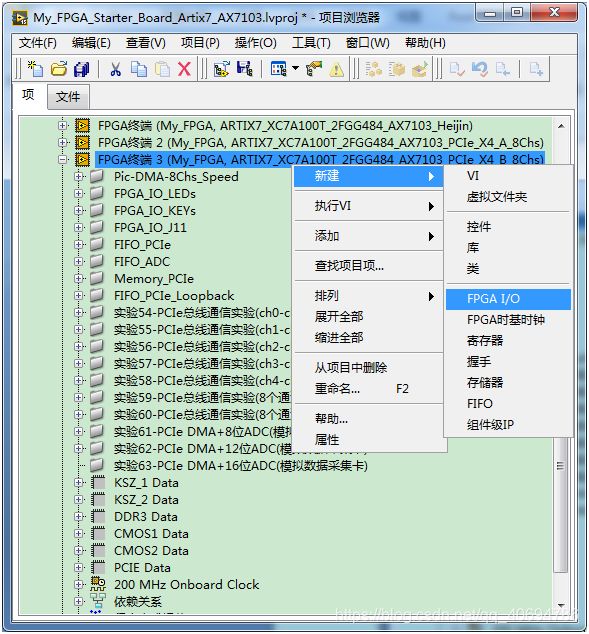Select the KSZ_2 Data tree item
Image resolution: width=589 pixels, height=634 pixels.
(x=146, y=500)
